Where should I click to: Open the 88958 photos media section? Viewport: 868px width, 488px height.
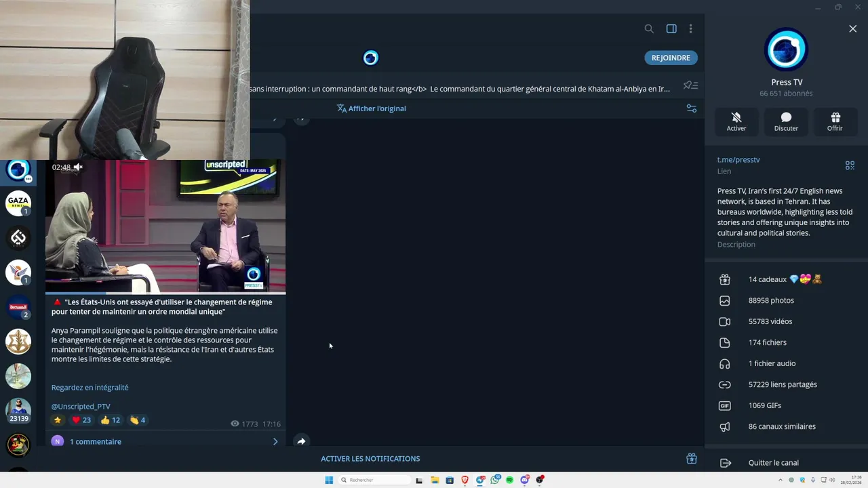pyautogui.click(x=786, y=300)
